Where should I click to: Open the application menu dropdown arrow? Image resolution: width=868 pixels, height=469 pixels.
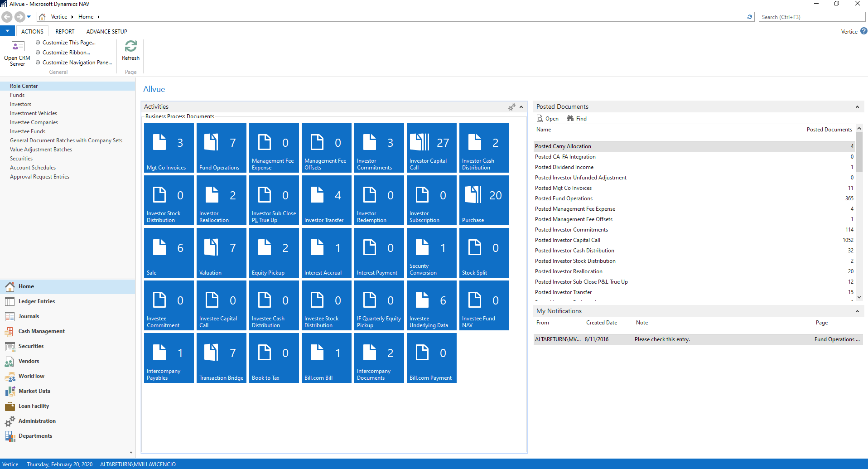coord(7,30)
